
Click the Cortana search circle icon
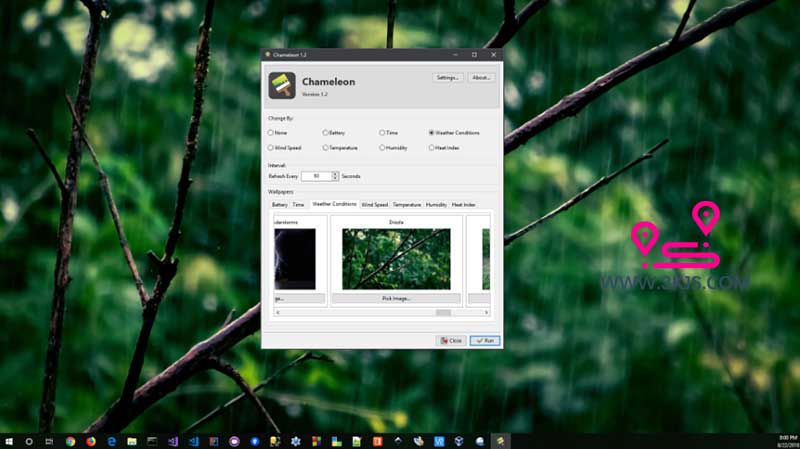(x=29, y=440)
